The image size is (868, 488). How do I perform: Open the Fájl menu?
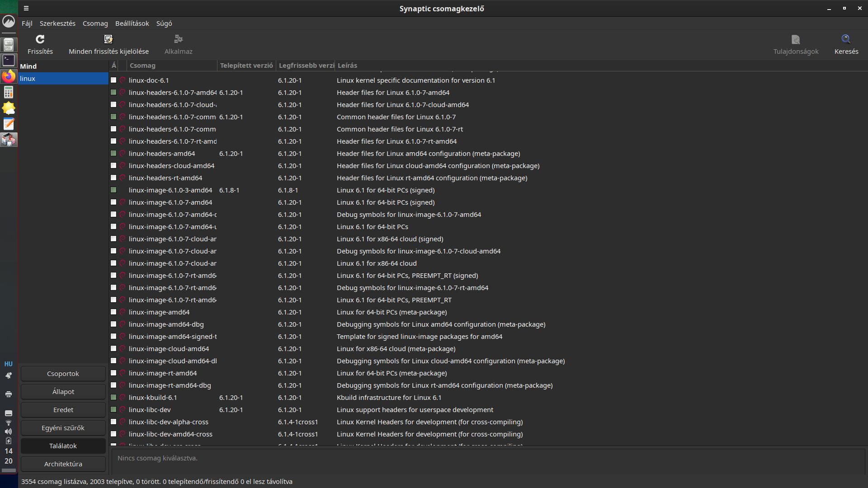[27, 23]
